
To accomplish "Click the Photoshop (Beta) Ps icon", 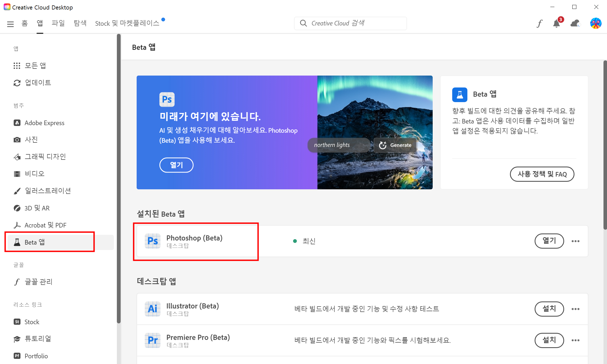I will click(x=153, y=241).
